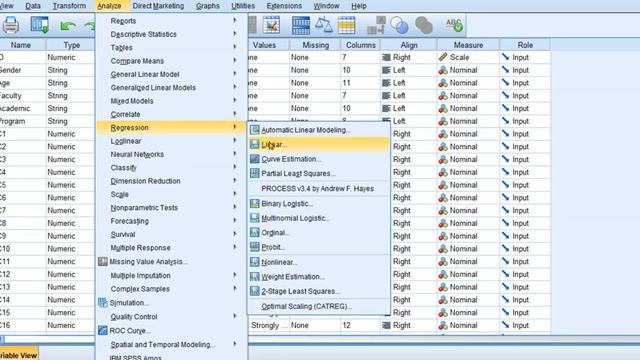Viewport: 640px width, 360px height.
Task: Click the Type column header
Action: tap(71, 45)
